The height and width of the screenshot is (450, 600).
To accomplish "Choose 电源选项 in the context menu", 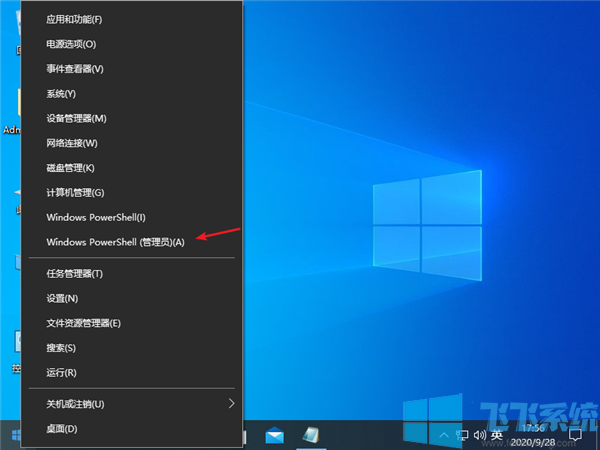I will click(71, 44).
